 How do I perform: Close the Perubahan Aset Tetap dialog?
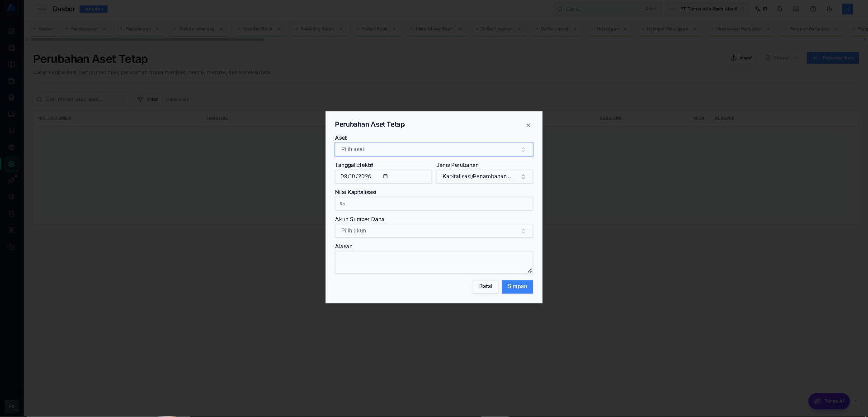(528, 125)
